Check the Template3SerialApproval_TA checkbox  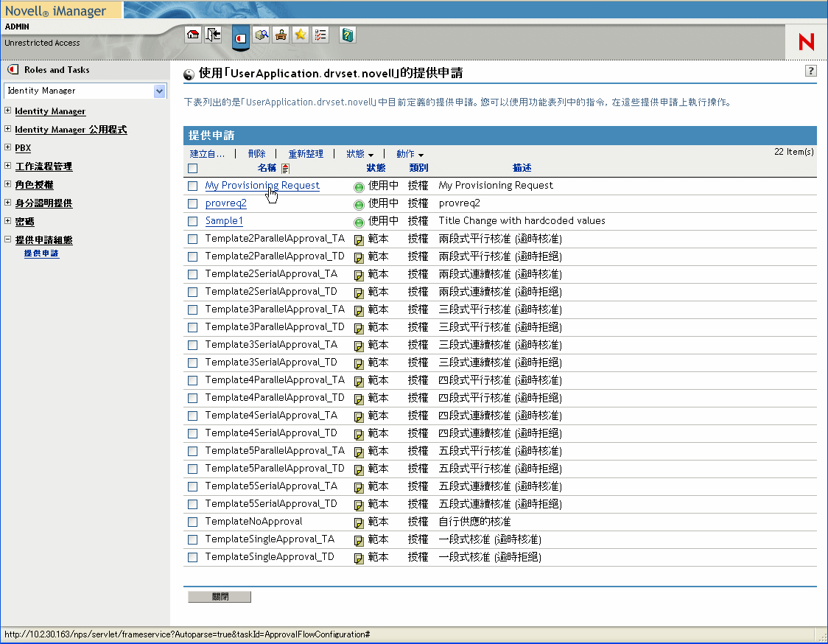(x=193, y=345)
